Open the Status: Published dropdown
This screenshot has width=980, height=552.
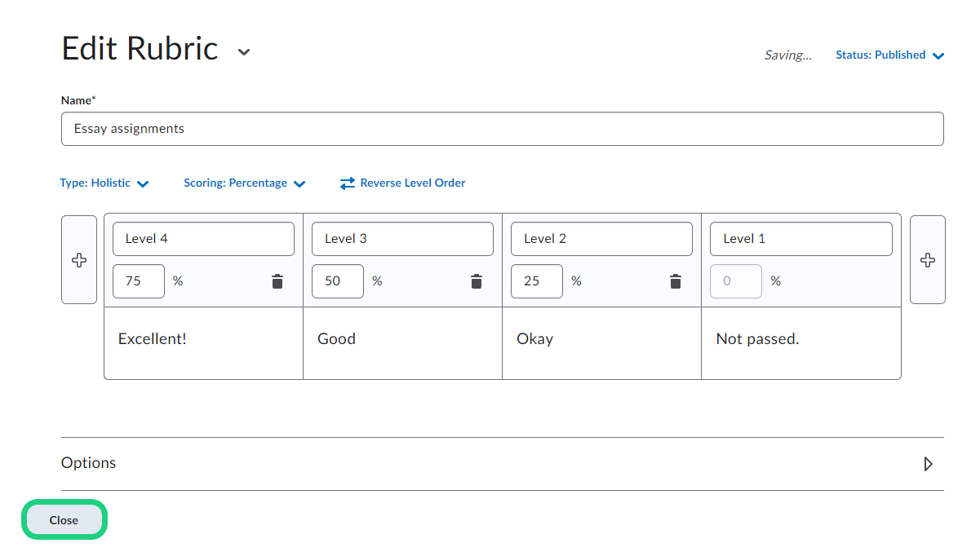click(x=889, y=55)
